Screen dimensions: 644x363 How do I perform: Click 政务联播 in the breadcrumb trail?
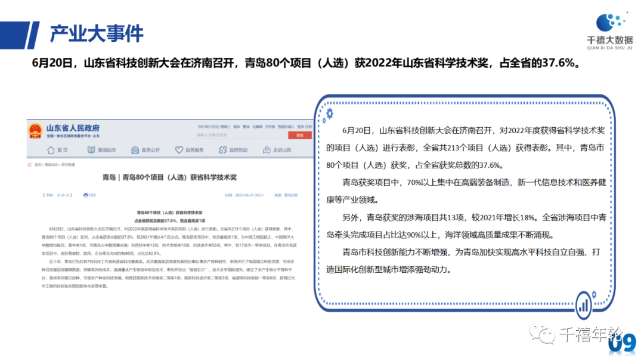pos(68,164)
